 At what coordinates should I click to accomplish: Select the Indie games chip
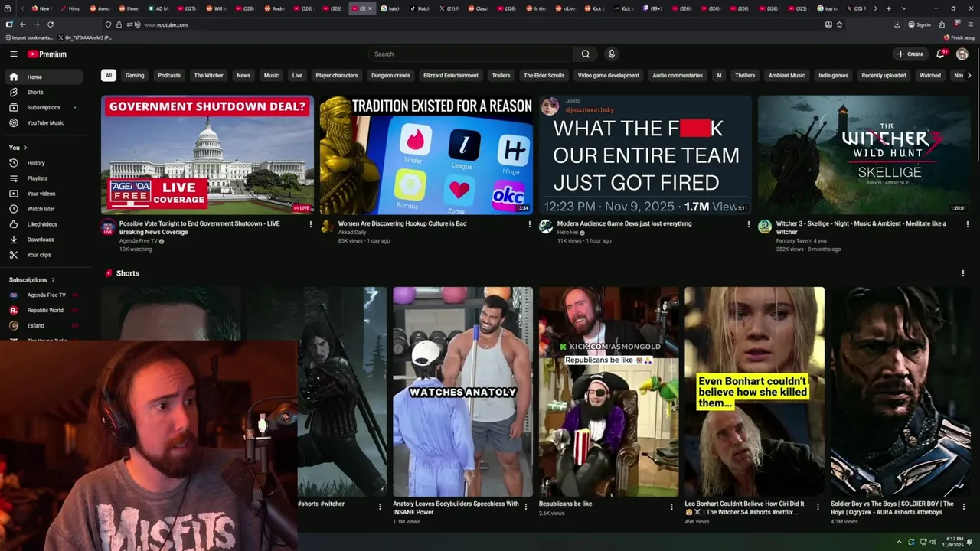[833, 76]
